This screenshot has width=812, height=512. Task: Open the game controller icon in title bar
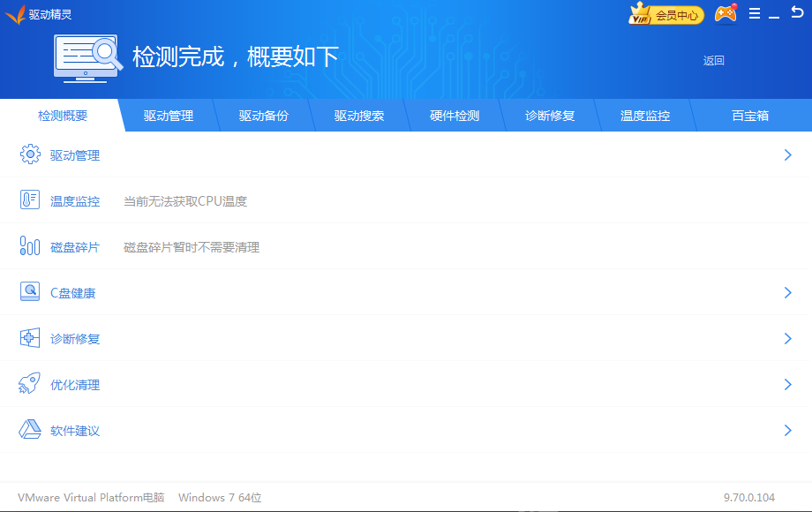[726, 14]
